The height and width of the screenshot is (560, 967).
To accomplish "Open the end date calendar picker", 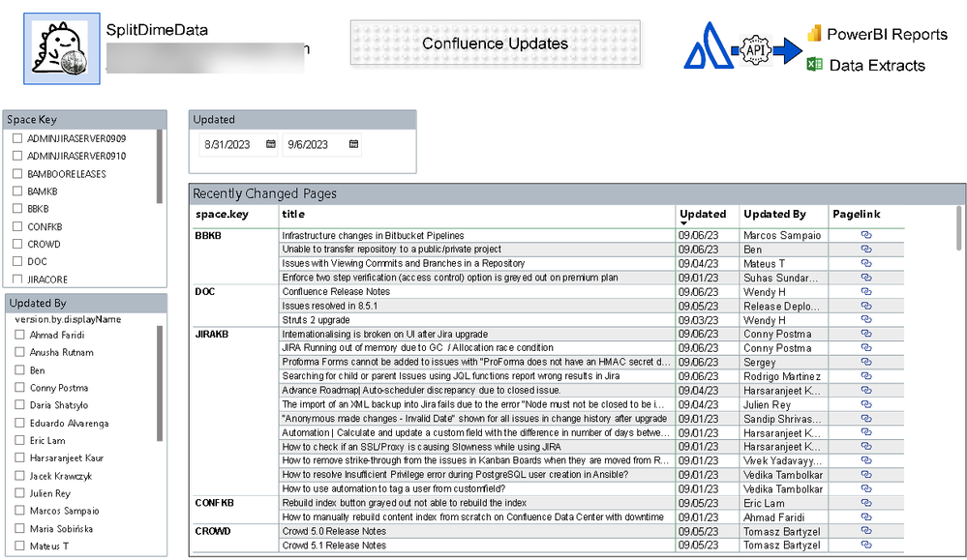I will pos(353,143).
